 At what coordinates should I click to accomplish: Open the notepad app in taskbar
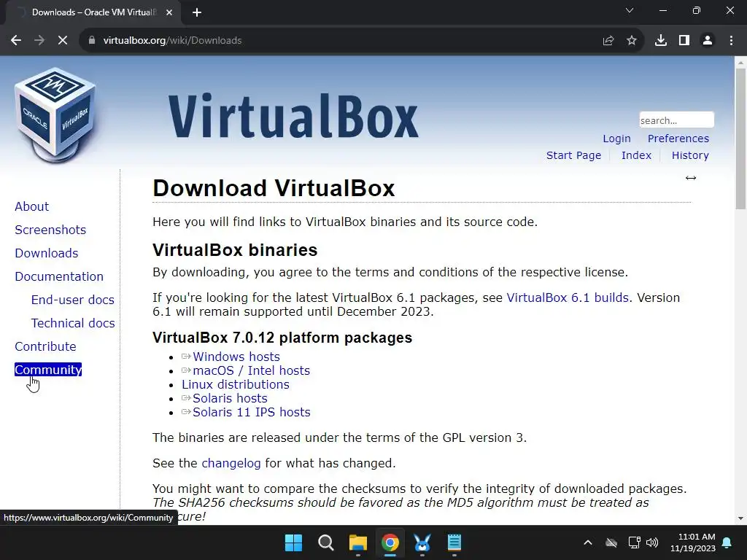pyautogui.click(x=454, y=542)
